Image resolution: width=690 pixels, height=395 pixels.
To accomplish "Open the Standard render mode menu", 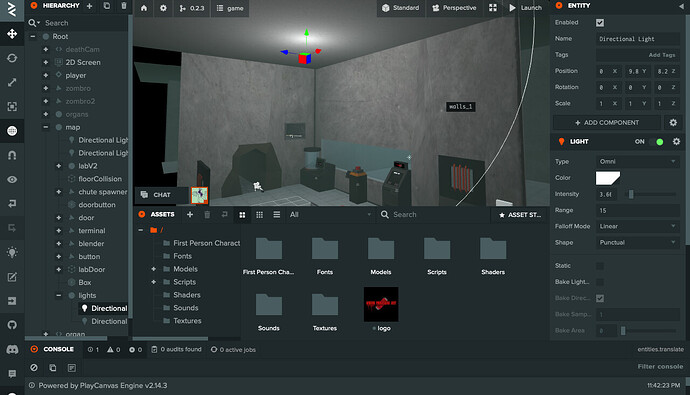I will click(400, 8).
